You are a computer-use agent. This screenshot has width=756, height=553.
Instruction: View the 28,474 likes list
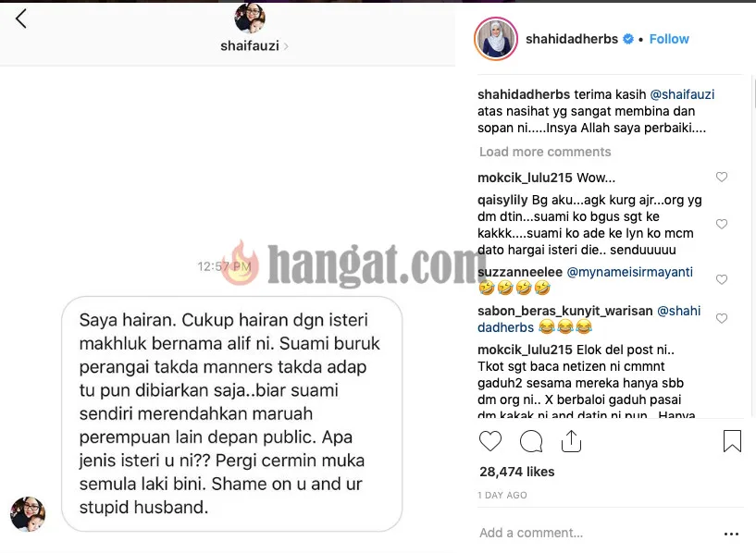tap(517, 472)
